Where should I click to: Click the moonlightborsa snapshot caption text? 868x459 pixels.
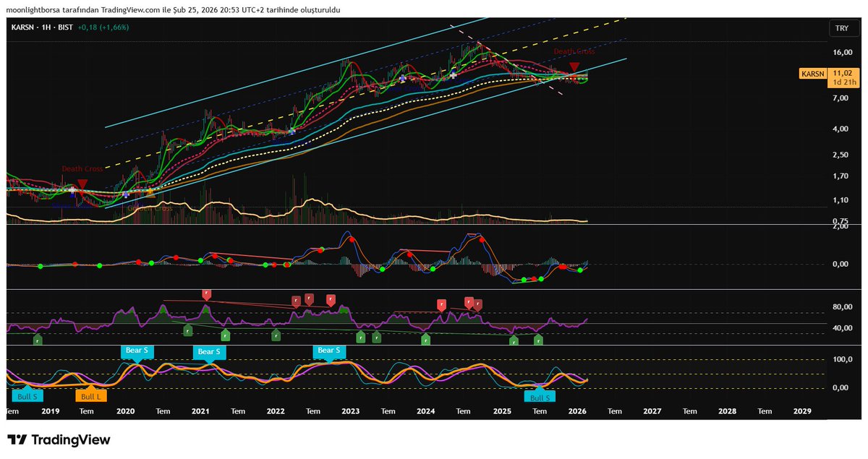pyautogui.click(x=174, y=9)
